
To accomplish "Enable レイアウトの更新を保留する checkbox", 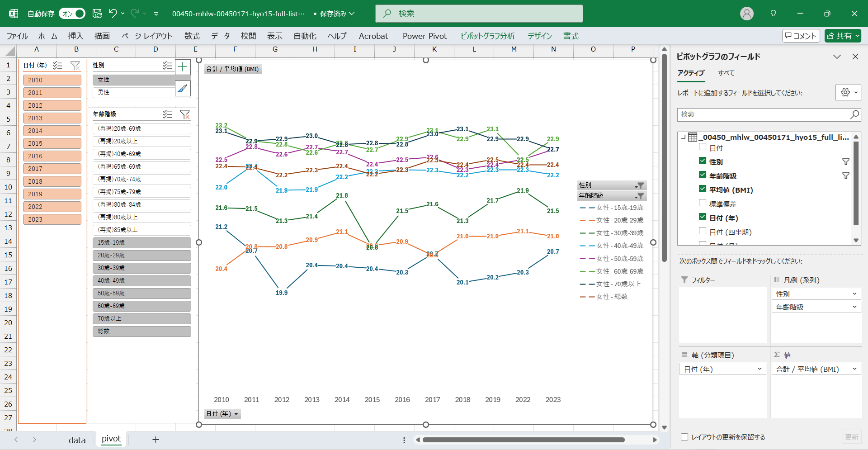I will point(684,437).
